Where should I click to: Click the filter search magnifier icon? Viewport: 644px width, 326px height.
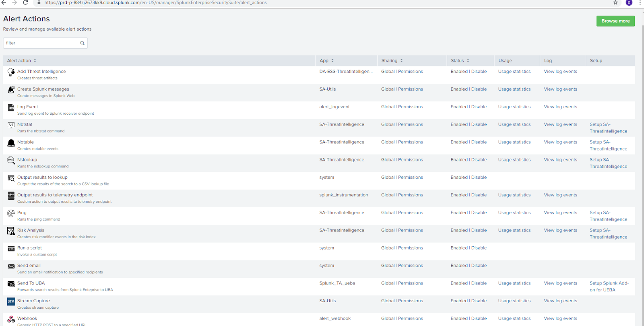coord(82,43)
